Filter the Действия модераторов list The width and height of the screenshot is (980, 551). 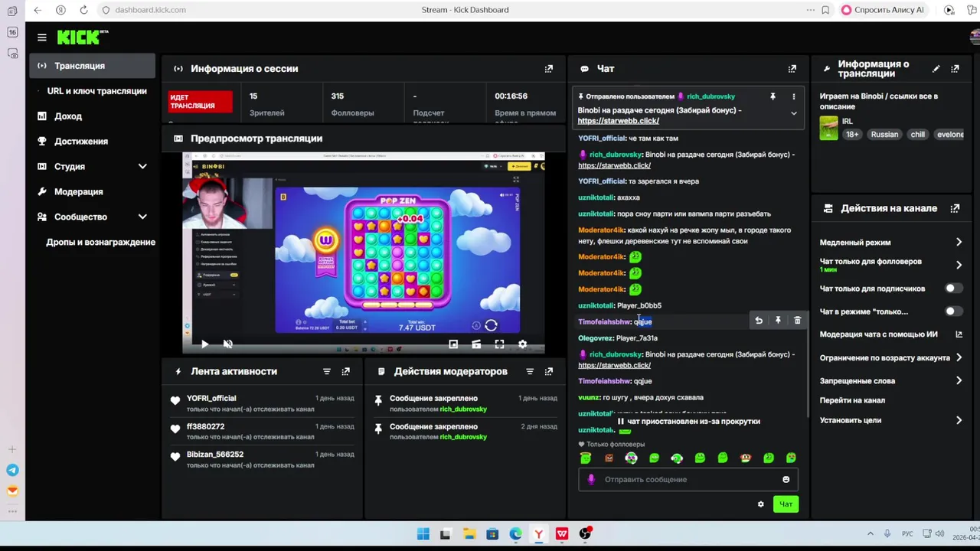tap(530, 371)
